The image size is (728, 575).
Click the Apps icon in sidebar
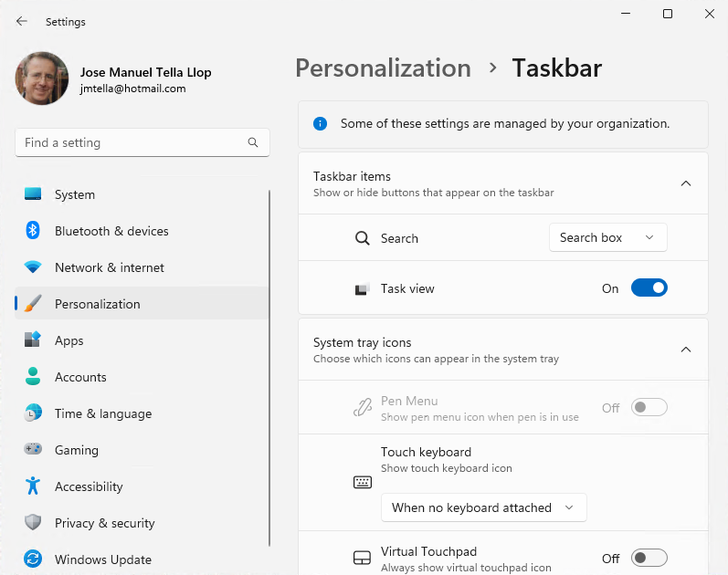click(x=33, y=340)
